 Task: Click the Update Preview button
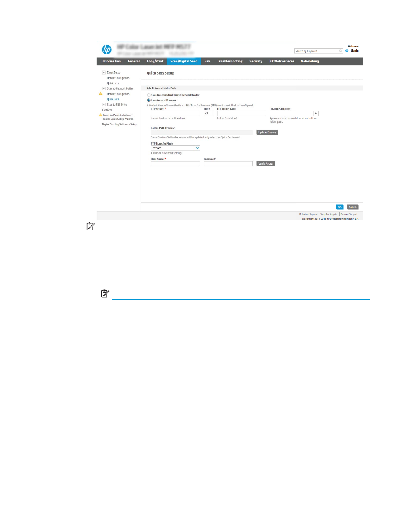click(x=267, y=132)
